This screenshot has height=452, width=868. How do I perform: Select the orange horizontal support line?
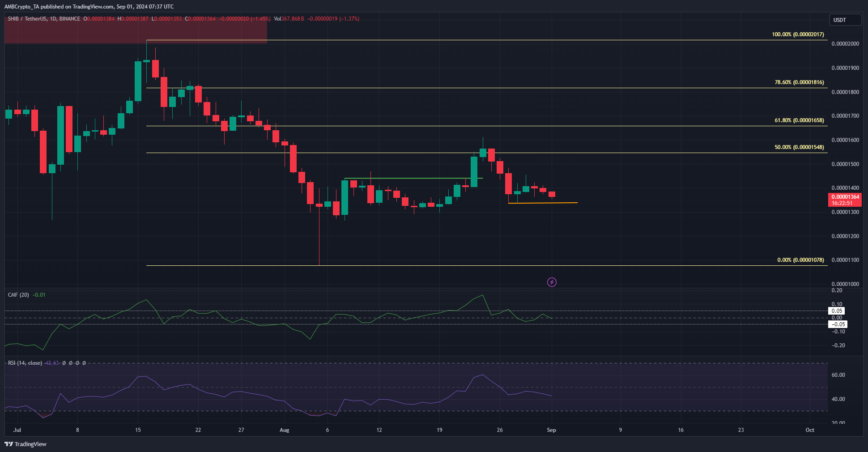[543, 203]
